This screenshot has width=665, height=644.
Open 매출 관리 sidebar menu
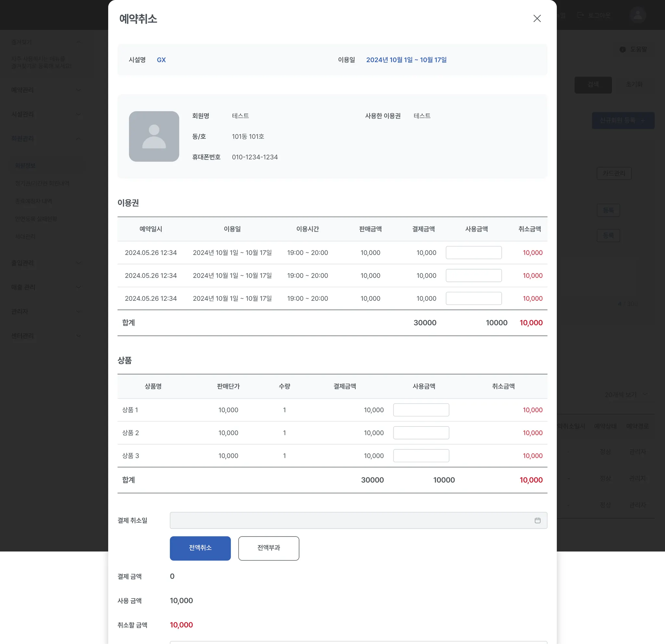click(23, 287)
